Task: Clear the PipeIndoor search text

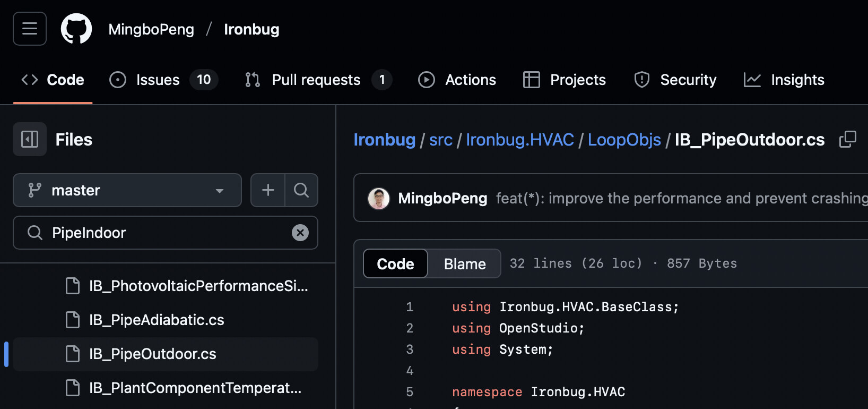Action: 300,233
